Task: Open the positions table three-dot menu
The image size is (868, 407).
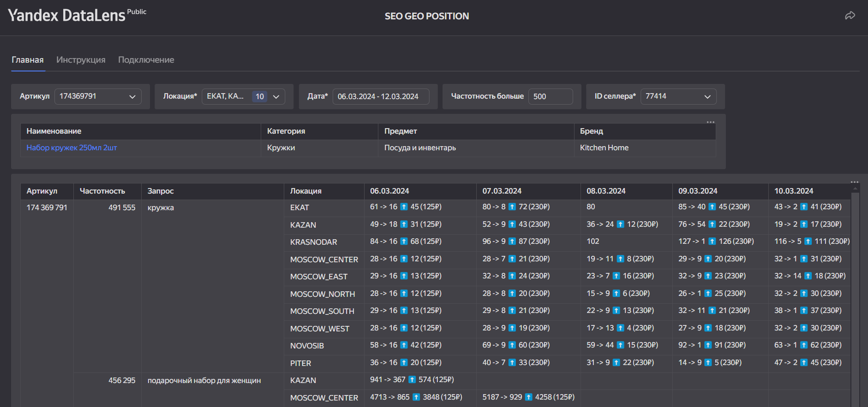Action: (x=855, y=182)
